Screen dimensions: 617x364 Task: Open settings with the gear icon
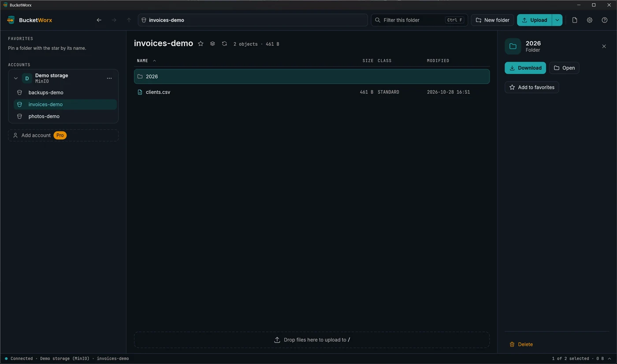coord(590,20)
